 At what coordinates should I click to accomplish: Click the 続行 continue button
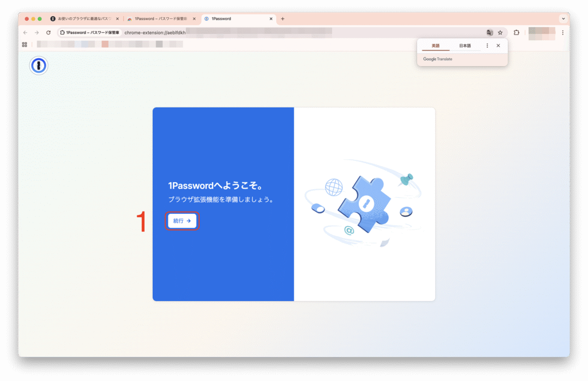coord(182,221)
